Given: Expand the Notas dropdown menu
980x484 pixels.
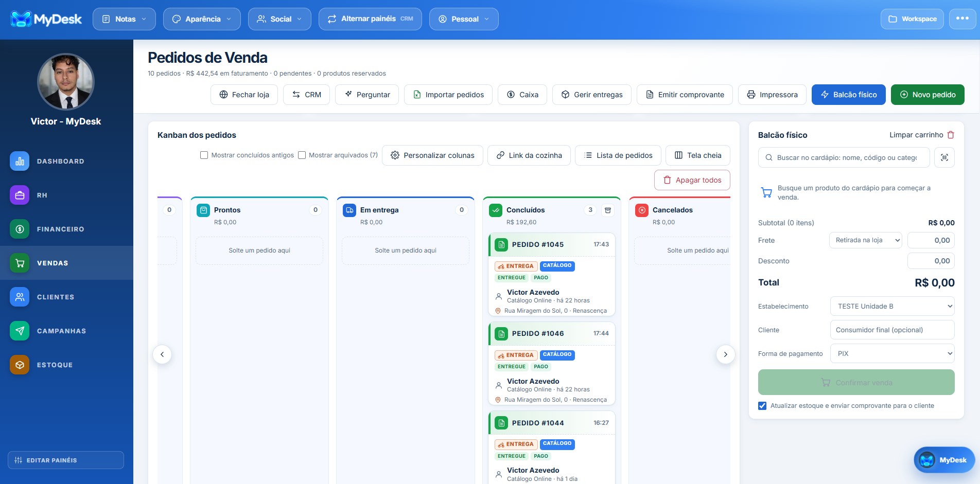Looking at the screenshot, I should coord(124,19).
